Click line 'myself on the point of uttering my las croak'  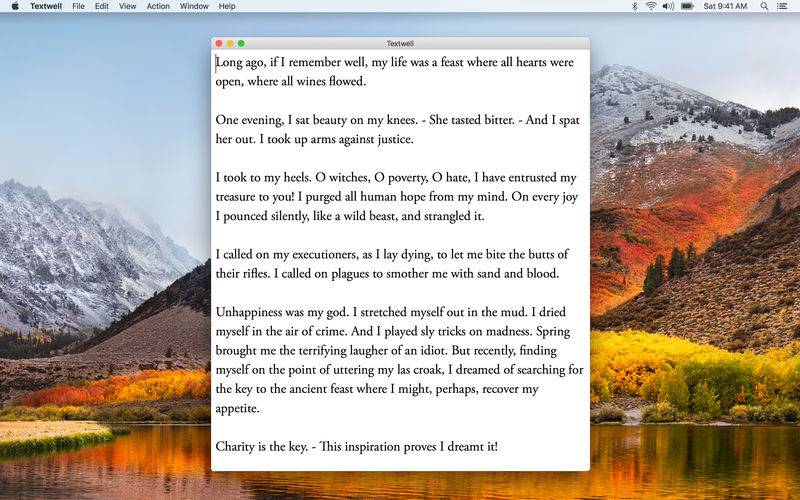(x=399, y=370)
